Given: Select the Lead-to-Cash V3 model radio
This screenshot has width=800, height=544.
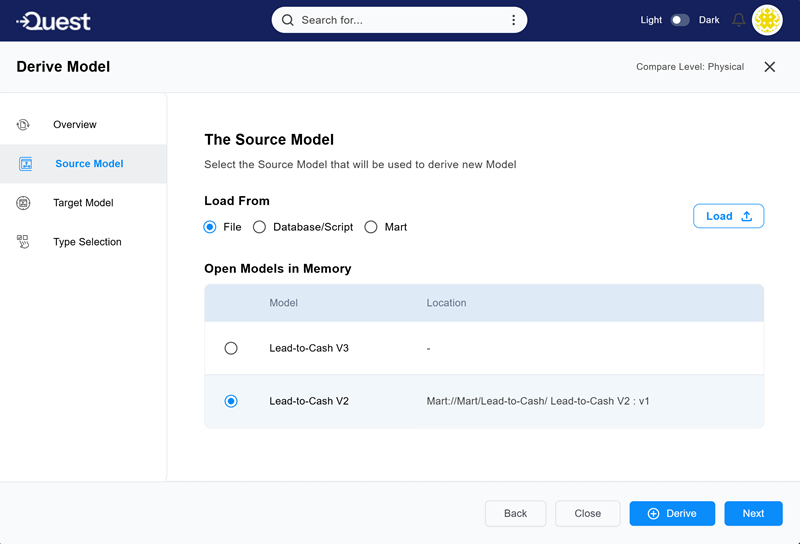Looking at the screenshot, I should pyautogui.click(x=231, y=348).
